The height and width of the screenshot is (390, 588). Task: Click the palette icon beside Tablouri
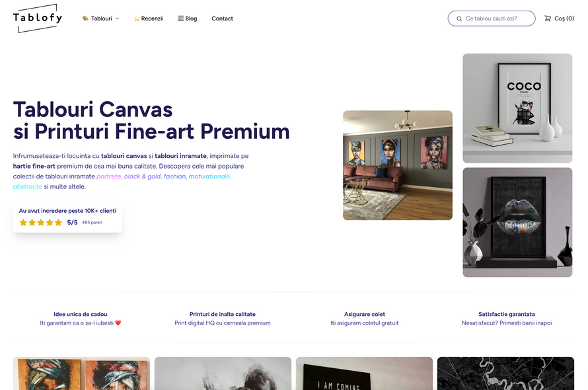85,19
